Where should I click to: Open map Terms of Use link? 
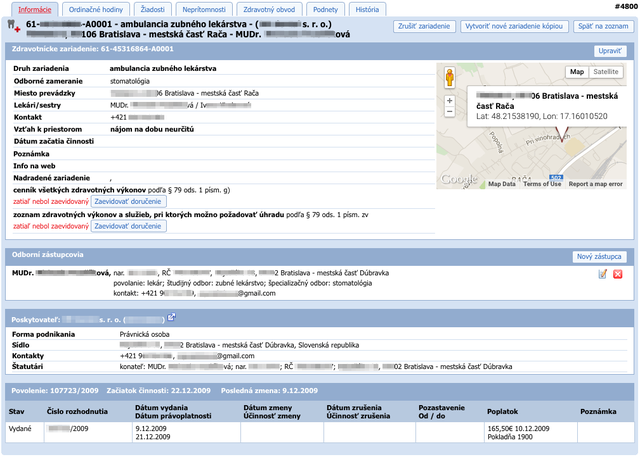pos(542,184)
